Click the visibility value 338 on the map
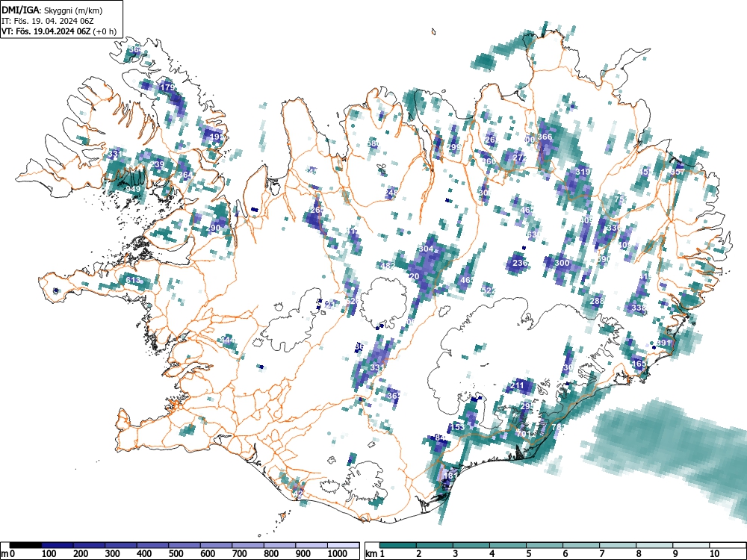The width and height of the screenshot is (747, 560). (x=639, y=308)
